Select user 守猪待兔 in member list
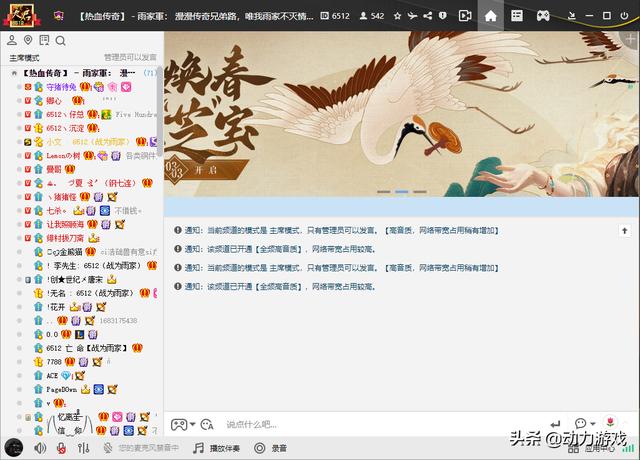The image size is (640, 460). [x=61, y=87]
